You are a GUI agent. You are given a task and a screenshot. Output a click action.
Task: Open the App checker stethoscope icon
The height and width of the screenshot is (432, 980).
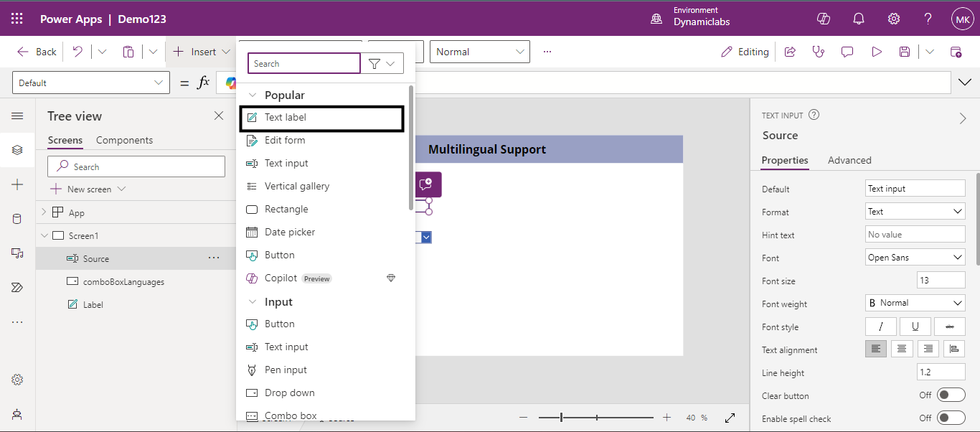818,52
